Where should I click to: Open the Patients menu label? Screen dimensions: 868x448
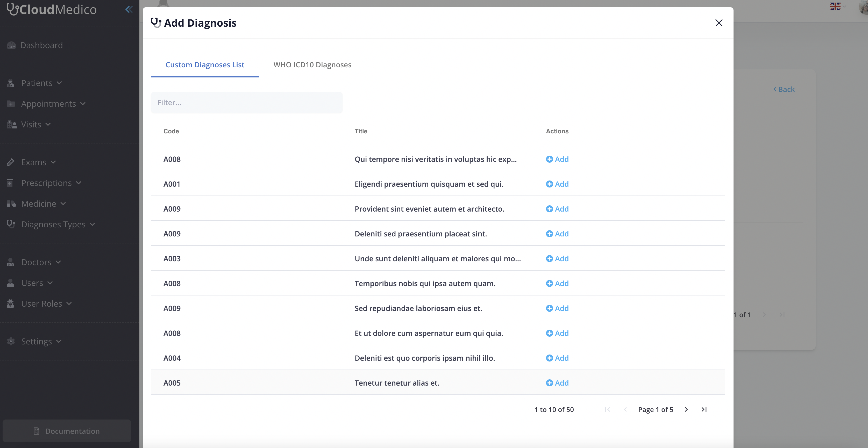(x=37, y=83)
